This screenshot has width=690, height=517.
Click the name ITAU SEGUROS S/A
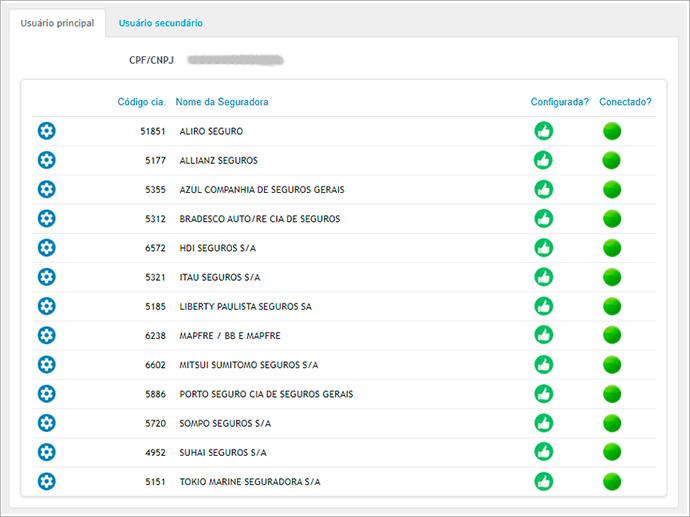pyautogui.click(x=220, y=277)
